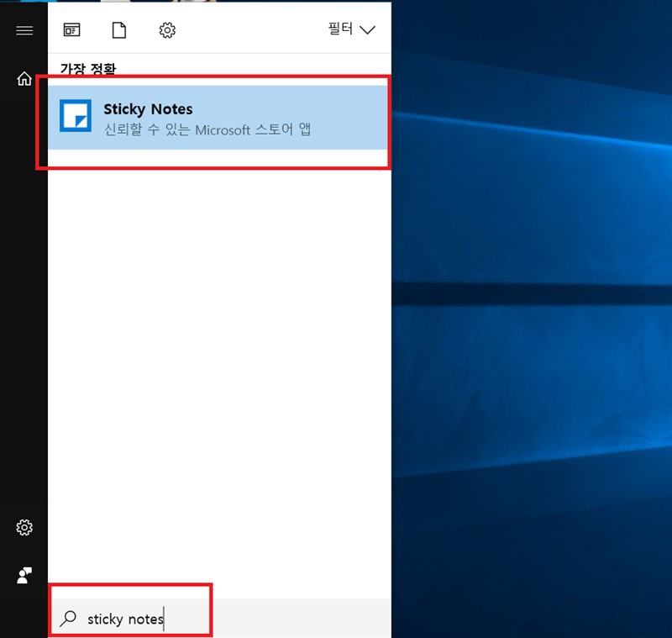This screenshot has width=672, height=638.
Task: Click the chevron arrow beside 필터
Action: 367,30
